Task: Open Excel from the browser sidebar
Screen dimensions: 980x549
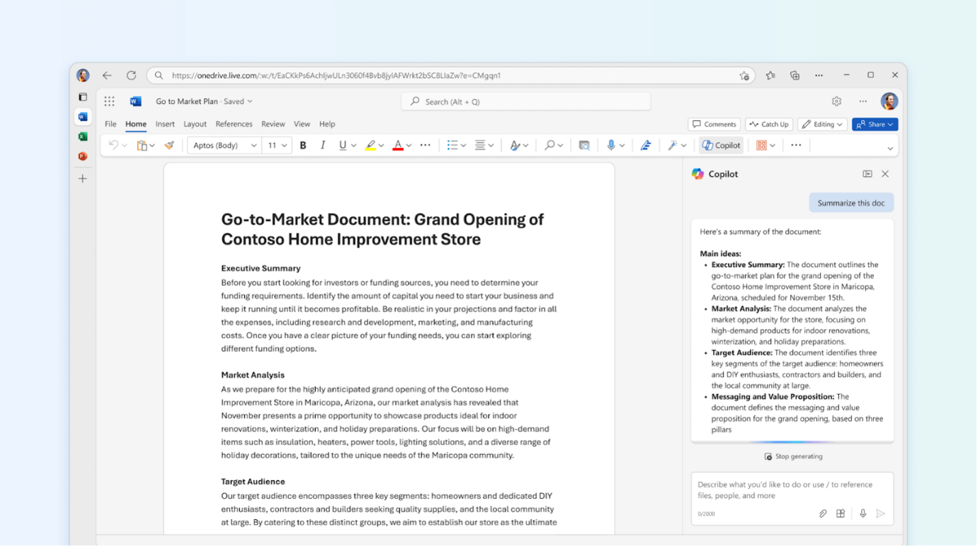Action: pyautogui.click(x=84, y=137)
